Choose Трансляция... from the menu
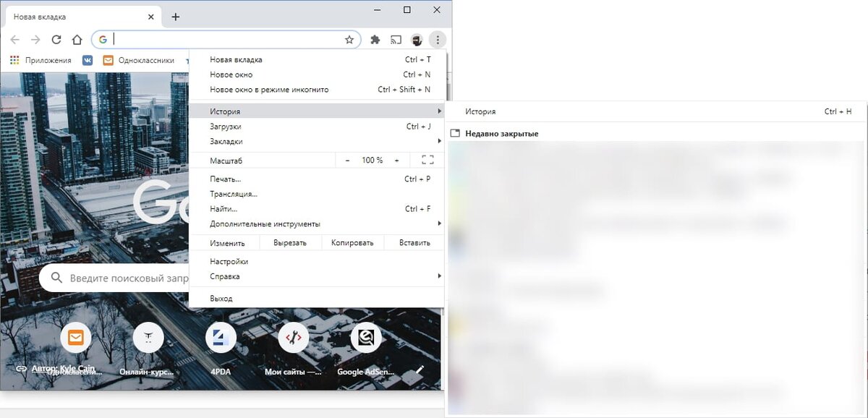 click(x=317, y=194)
